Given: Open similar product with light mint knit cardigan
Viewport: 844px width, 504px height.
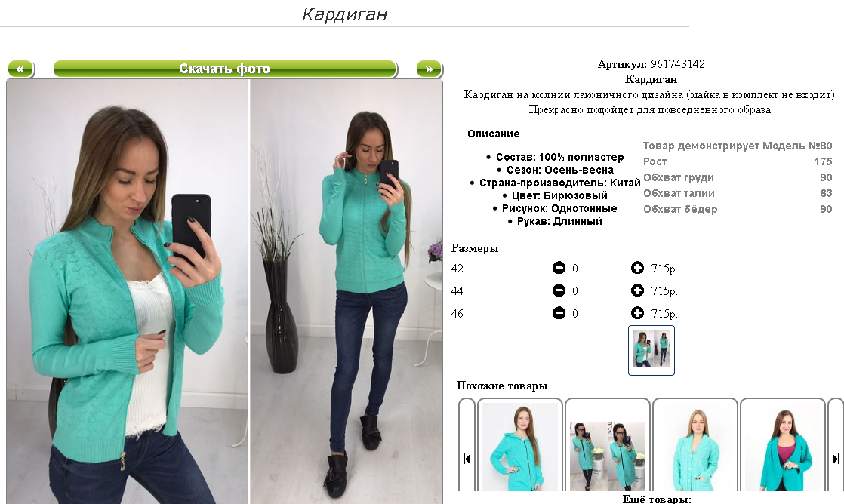Looking at the screenshot, I should tap(695, 445).
